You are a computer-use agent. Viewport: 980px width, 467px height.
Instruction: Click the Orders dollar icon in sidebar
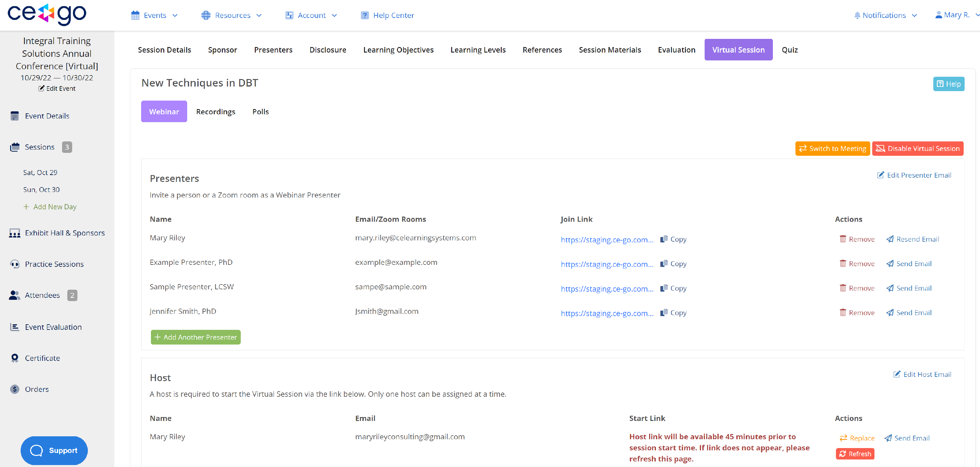click(15, 389)
